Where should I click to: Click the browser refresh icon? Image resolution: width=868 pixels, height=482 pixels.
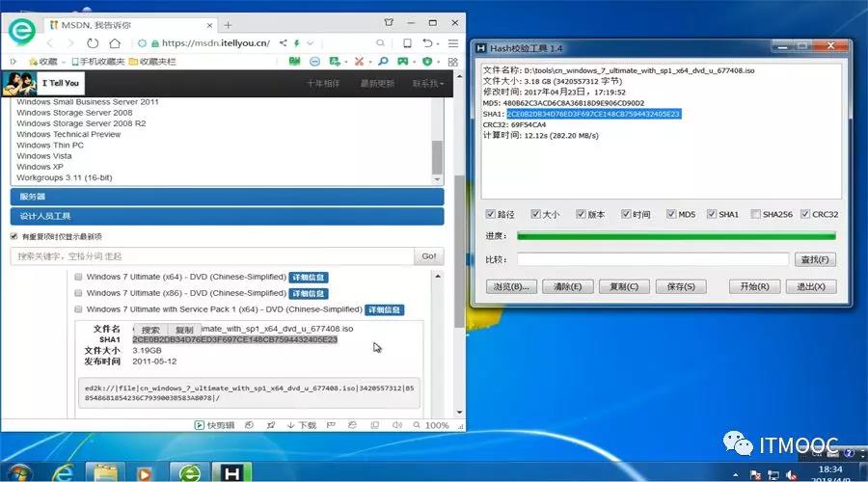pyautogui.click(x=93, y=43)
